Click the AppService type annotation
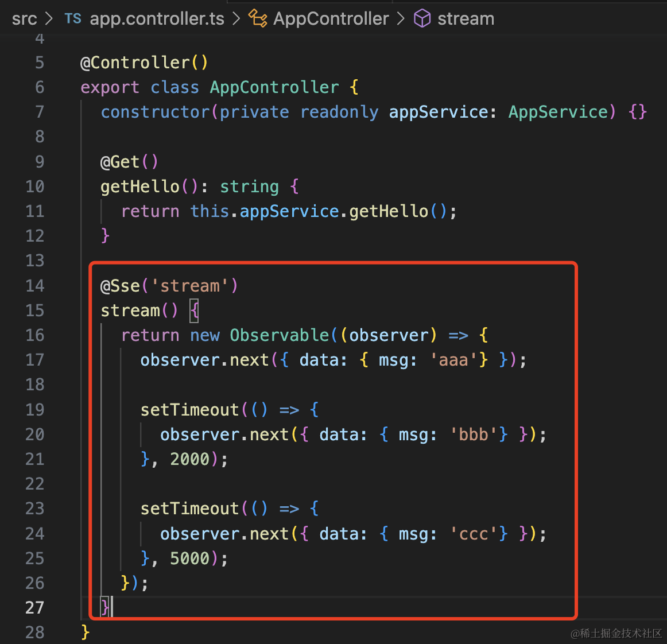 click(x=558, y=112)
